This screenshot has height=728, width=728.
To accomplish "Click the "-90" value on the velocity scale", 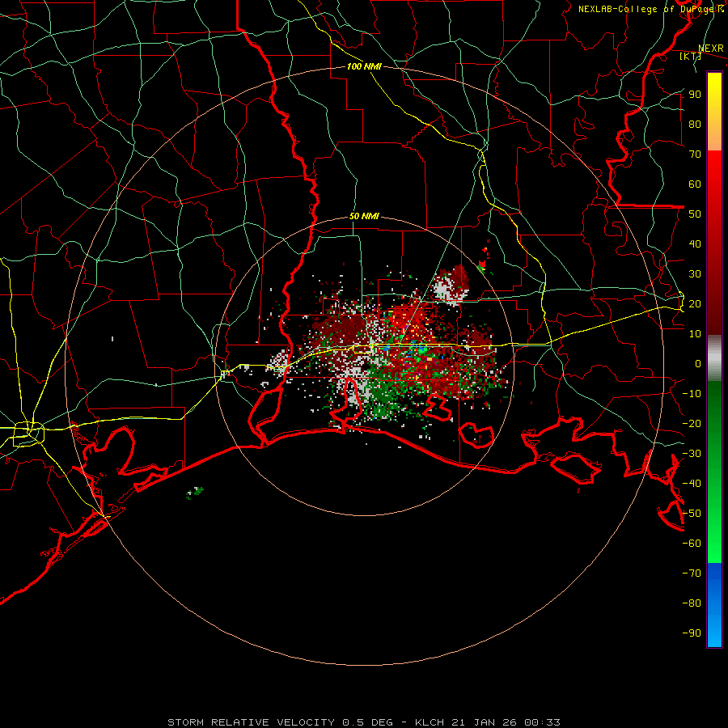I will click(692, 633).
